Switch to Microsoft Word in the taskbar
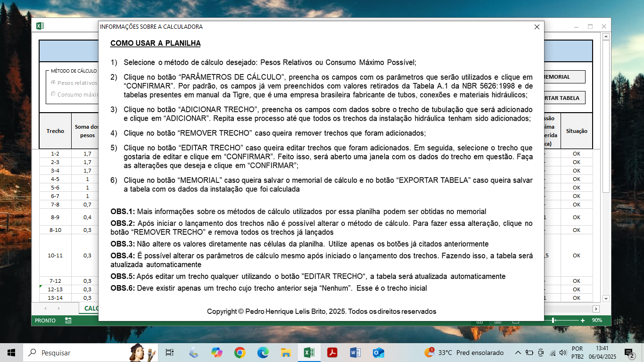The width and height of the screenshot is (644, 362). coord(355,353)
